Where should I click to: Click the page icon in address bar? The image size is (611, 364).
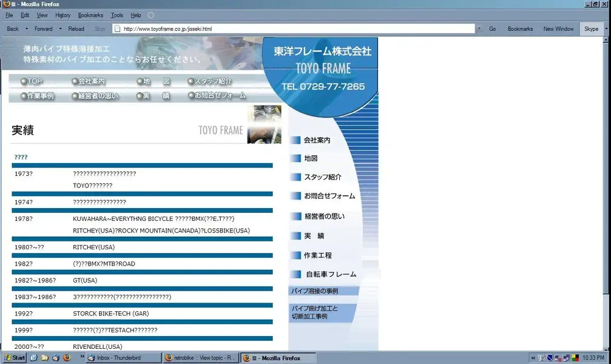pos(117,29)
